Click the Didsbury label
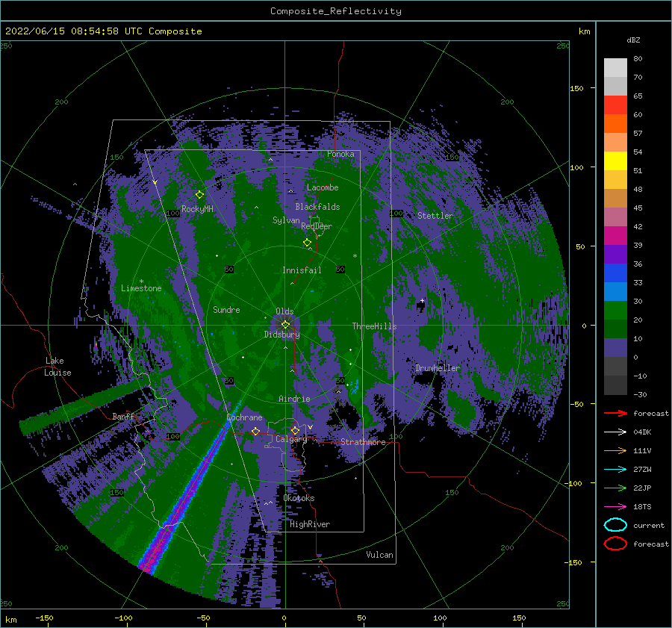 [282, 335]
